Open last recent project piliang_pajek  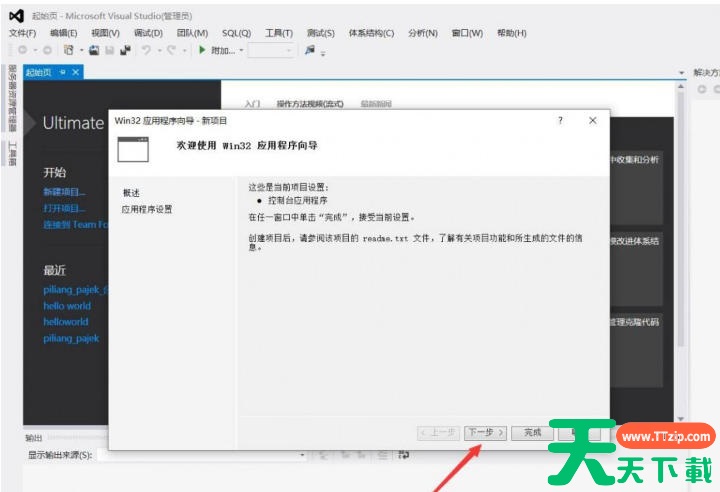pyautogui.click(x=71, y=339)
